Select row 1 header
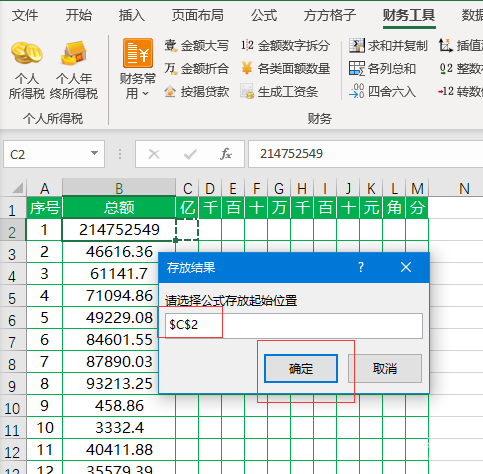This screenshot has height=474, width=483. pyautogui.click(x=13, y=208)
